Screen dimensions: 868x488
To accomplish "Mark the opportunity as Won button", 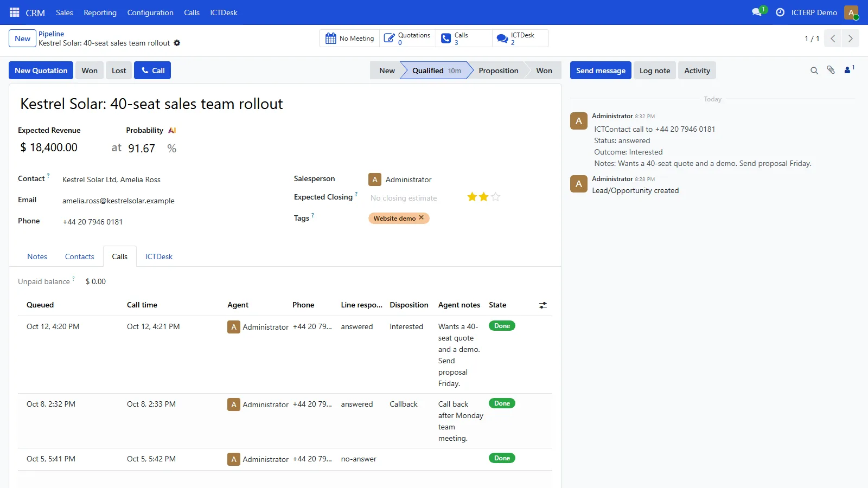I will pos(90,70).
